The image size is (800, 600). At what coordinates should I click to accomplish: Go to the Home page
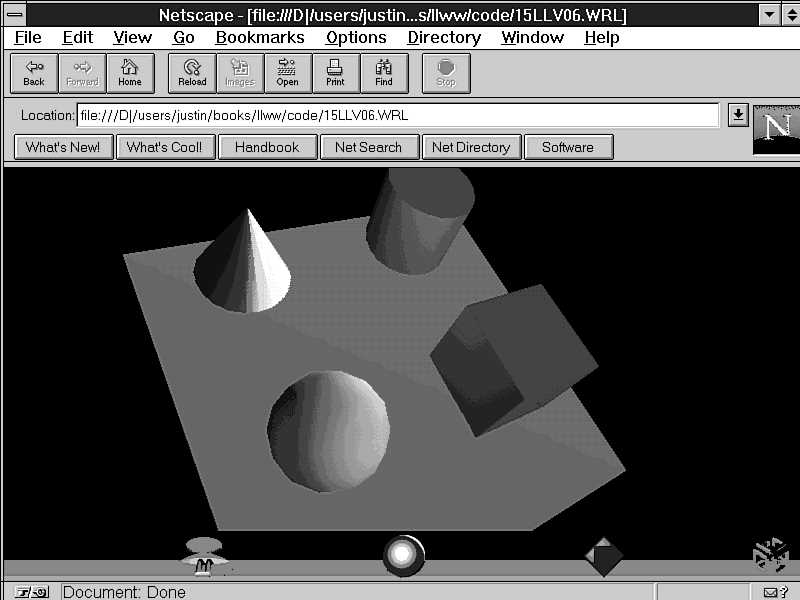point(130,73)
